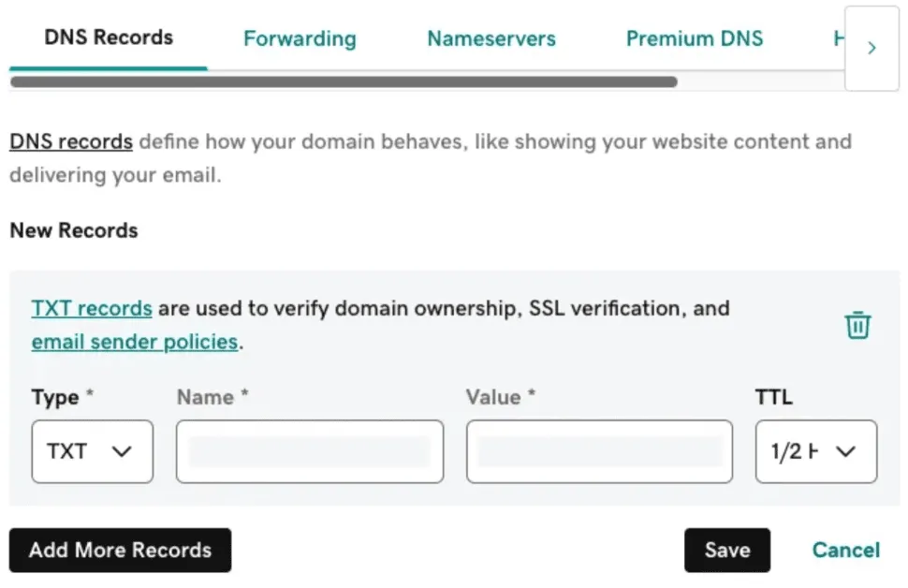The width and height of the screenshot is (908, 588).
Task: Follow the TXT records link
Action: 92,308
